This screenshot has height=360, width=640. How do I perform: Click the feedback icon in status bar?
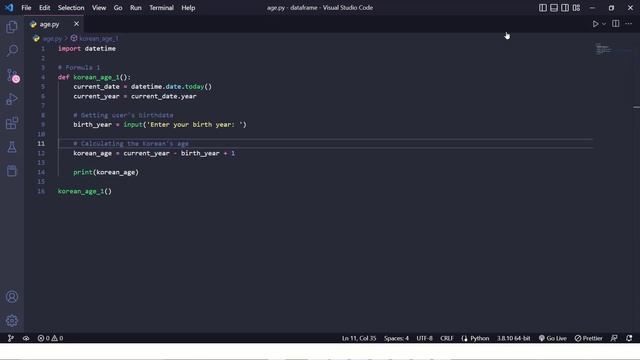click(x=614, y=338)
